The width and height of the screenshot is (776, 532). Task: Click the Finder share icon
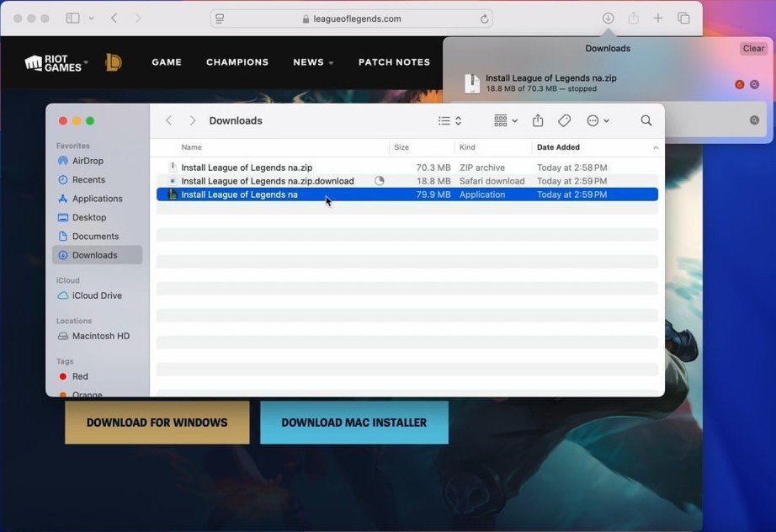click(538, 120)
